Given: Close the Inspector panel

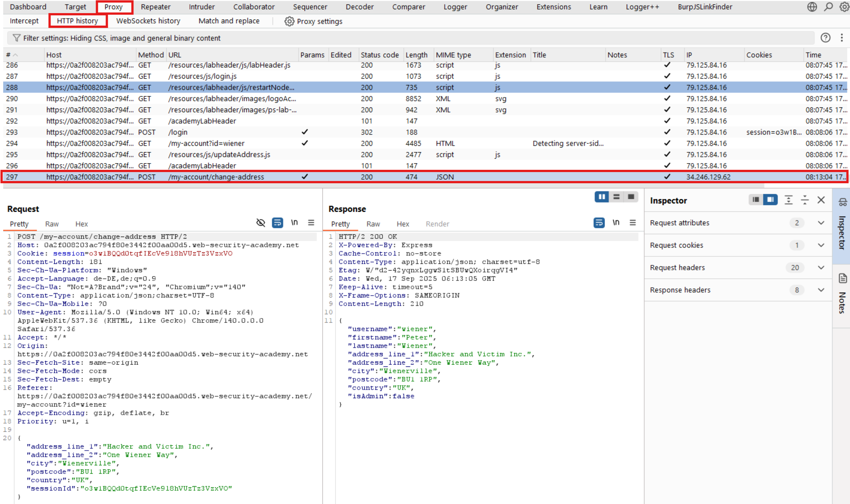Looking at the screenshot, I should point(821,200).
